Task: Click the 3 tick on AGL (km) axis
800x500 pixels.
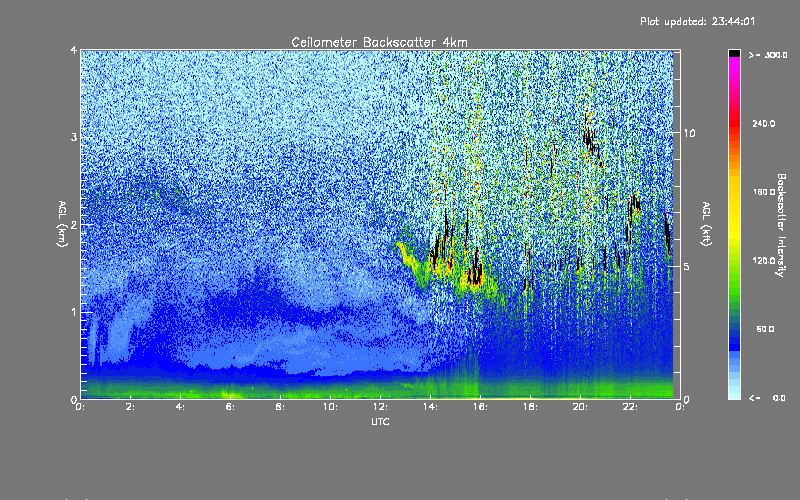Action: tap(74, 137)
